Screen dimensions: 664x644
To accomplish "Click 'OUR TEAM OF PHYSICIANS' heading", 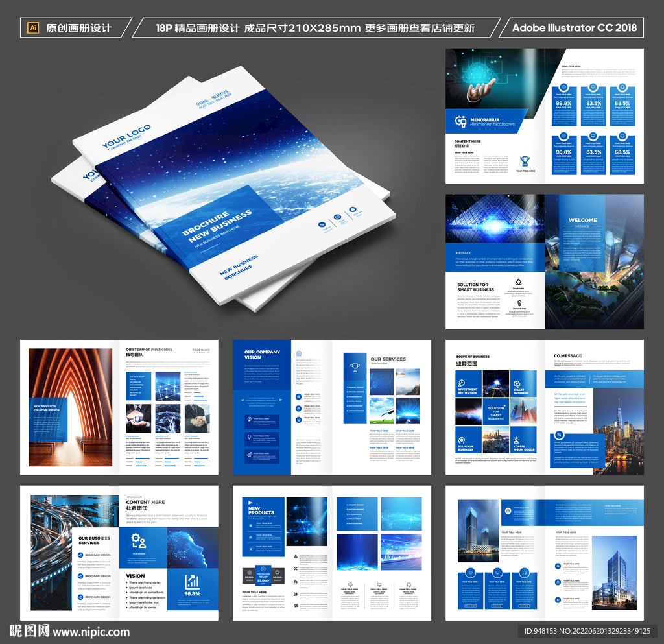I will tap(148, 350).
